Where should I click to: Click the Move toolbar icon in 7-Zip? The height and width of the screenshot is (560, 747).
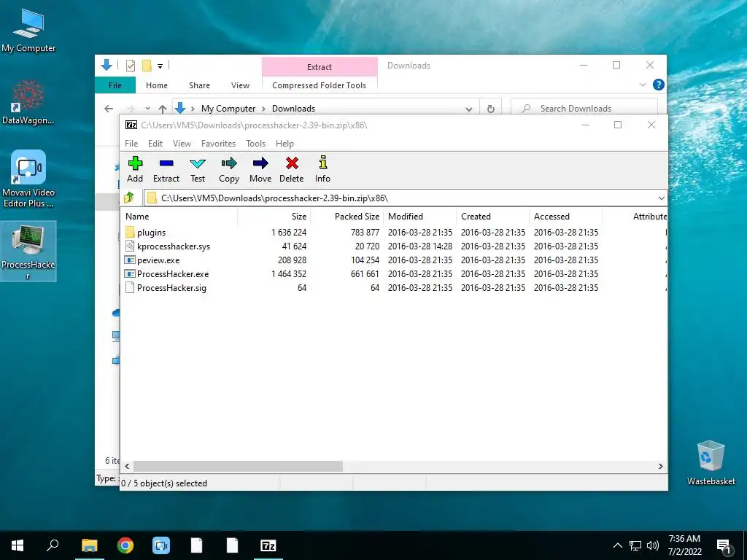tap(260, 163)
